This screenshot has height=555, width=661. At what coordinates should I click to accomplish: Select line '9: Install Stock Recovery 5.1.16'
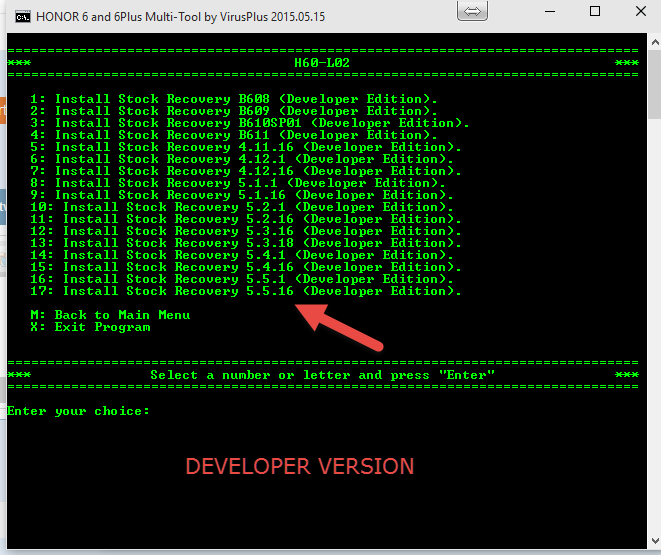click(x=242, y=195)
